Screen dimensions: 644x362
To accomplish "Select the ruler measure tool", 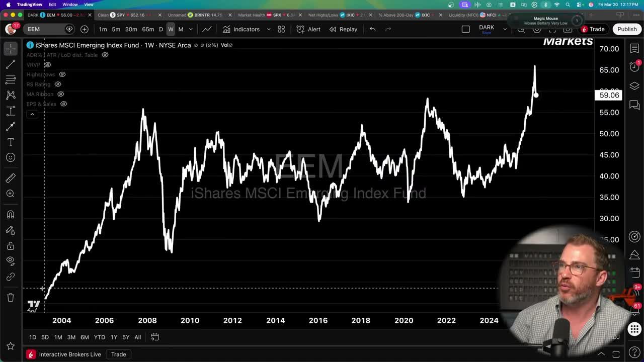I will click(11, 178).
